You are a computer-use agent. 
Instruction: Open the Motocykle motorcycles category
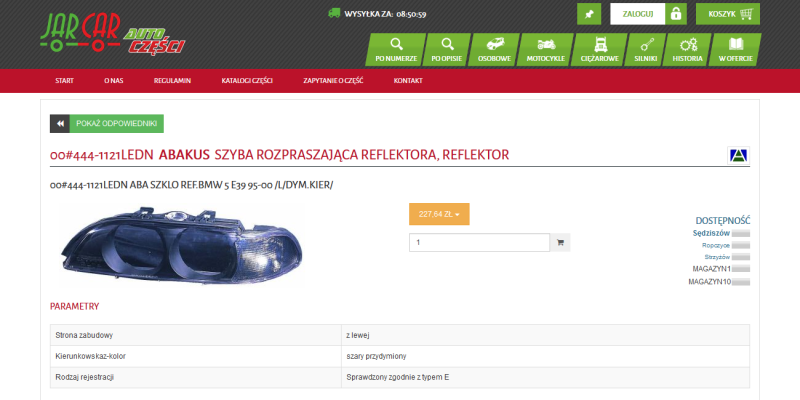pos(546,50)
